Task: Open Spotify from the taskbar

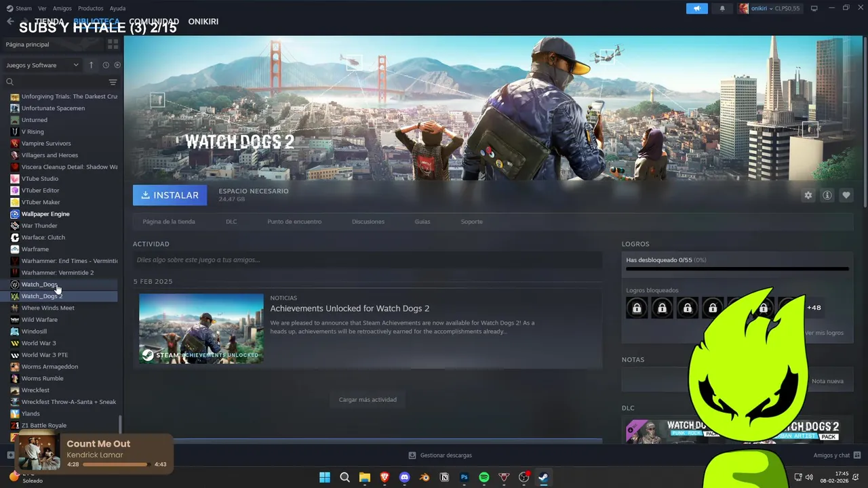Action: (484, 477)
